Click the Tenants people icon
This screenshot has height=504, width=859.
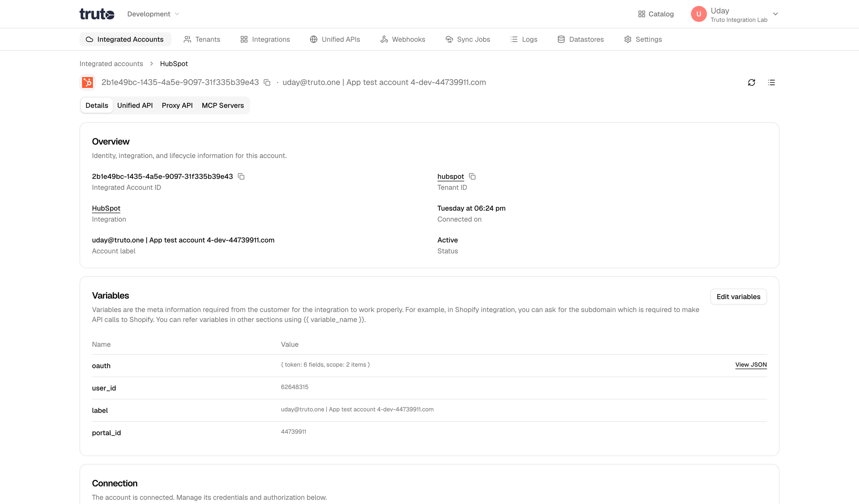point(187,39)
